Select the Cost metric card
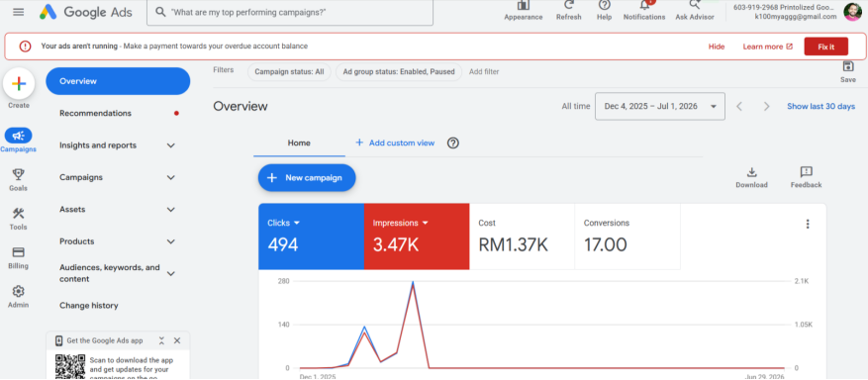868x380 pixels. (x=522, y=237)
